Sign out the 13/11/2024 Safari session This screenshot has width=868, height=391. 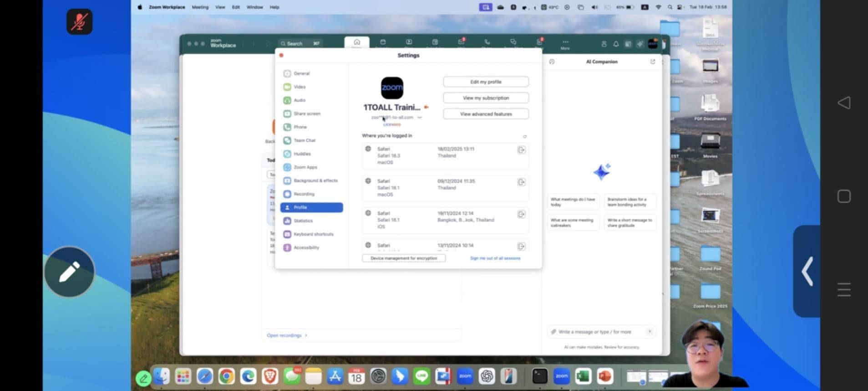pyautogui.click(x=521, y=247)
